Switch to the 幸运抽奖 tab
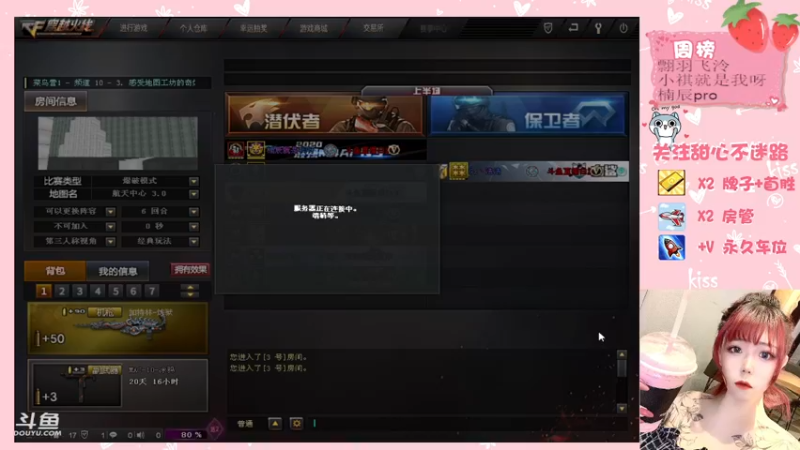Viewport: 800px width, 450px height. [254, 28]
